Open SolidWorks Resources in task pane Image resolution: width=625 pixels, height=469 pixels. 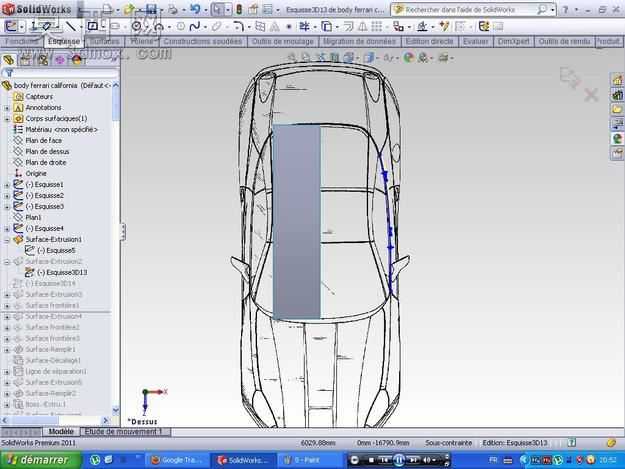coord(617,80)
